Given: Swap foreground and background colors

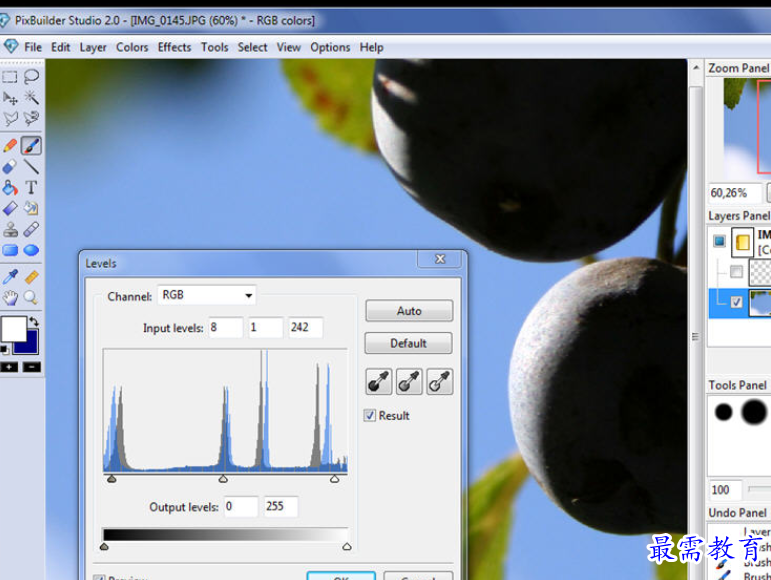Looking at the screenshot, I should 33,322.
